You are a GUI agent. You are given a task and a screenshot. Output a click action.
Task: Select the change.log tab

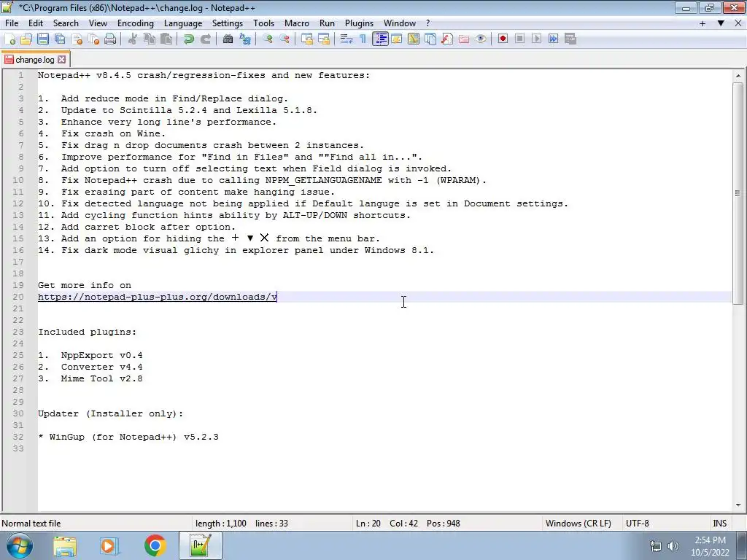pos(35,60)
